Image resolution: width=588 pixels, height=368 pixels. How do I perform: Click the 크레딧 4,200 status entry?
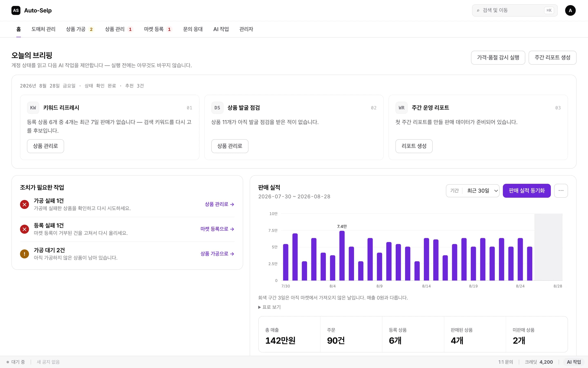tap(539, 362)
